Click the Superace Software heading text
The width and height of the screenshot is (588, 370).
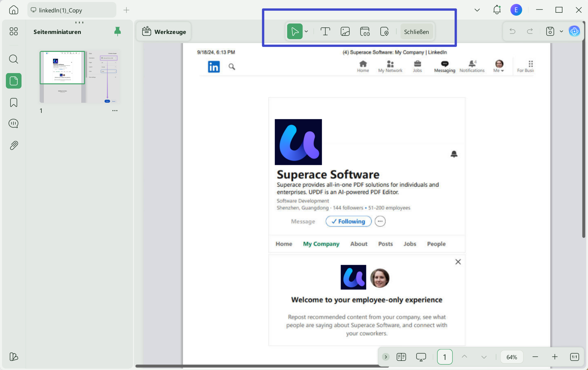(x=328, y=175)
